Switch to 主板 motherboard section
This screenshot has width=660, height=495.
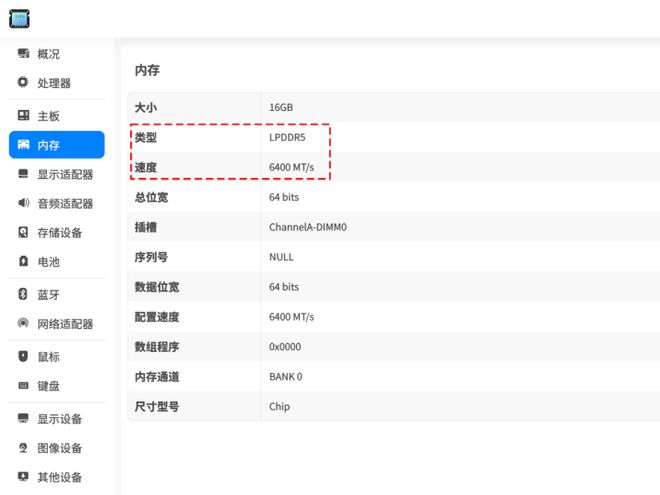coord(48,116)
